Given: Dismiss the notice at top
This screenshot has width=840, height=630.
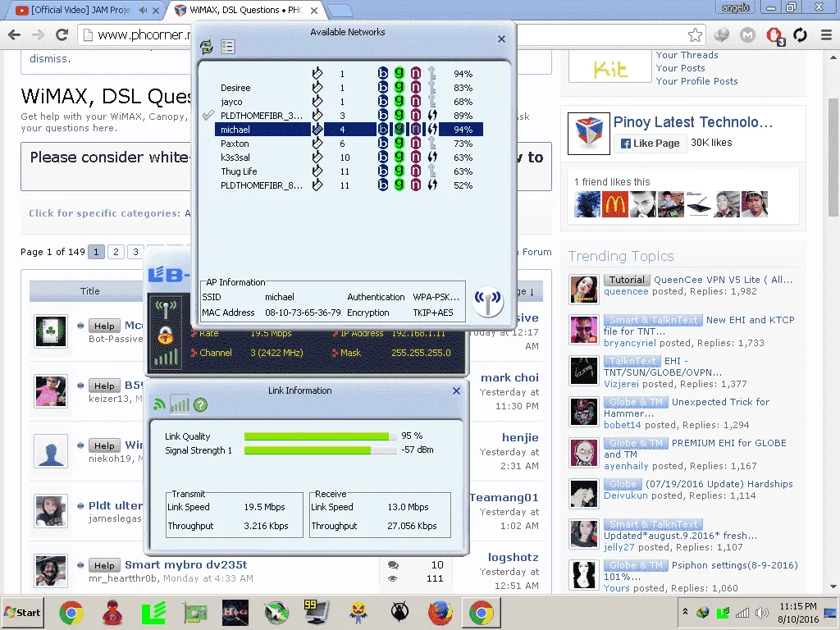Looking at the screenshot, I should (48, 59).
